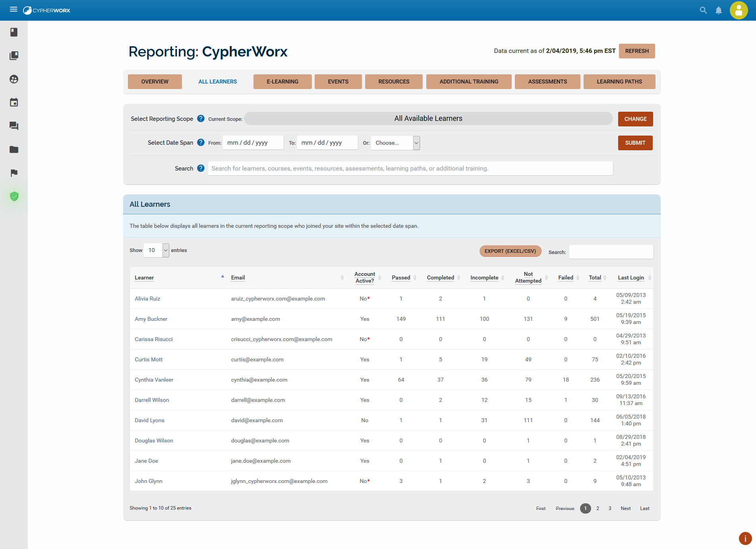Expand the Choose... date span dropdown
The height and width of the screenshot is (549, 756).
(395, 143)
